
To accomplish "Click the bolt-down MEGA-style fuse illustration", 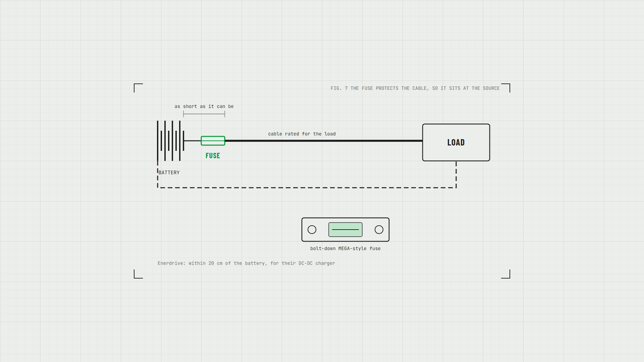I will click(345, 229).
